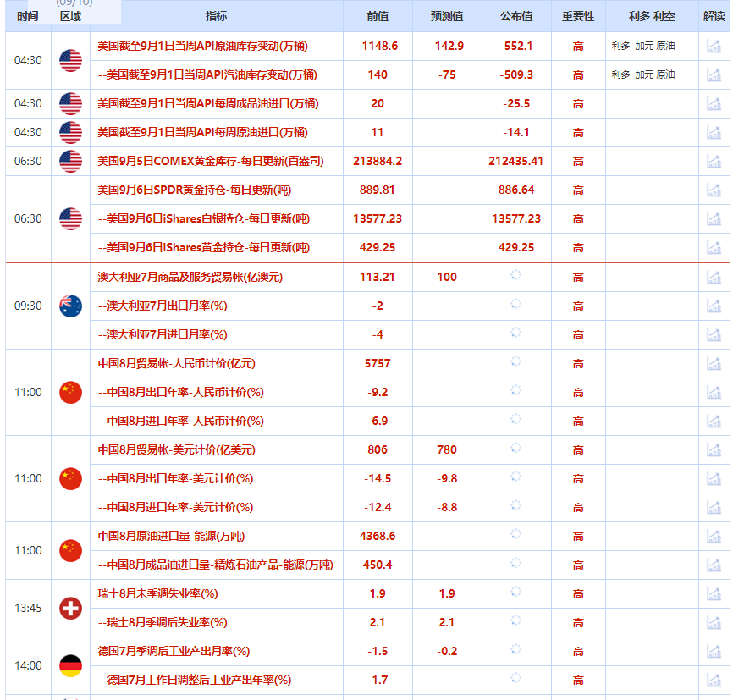733x700 pixels.
Task: Open iShares白银持仓 indicator link
Action: (x=204, y=218)
